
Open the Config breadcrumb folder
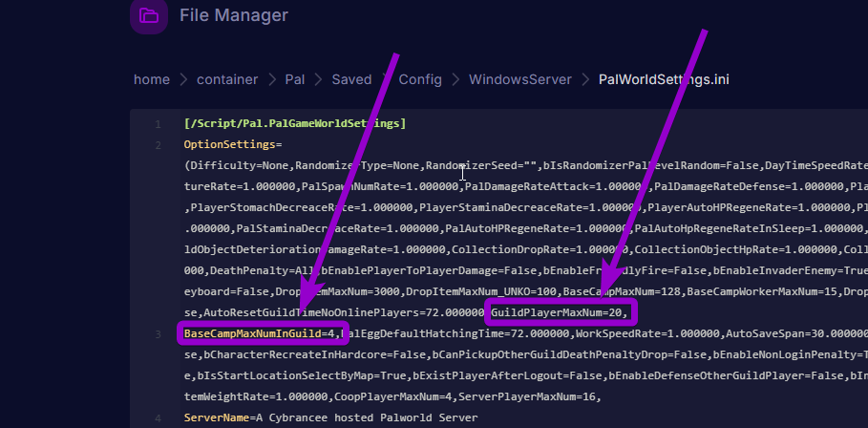(420, 79)
